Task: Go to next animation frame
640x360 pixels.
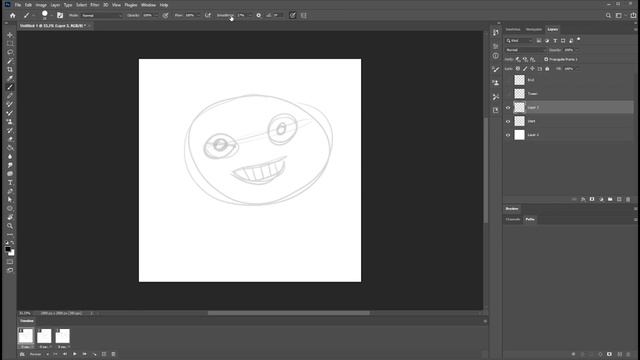Action: click(84, 354)
